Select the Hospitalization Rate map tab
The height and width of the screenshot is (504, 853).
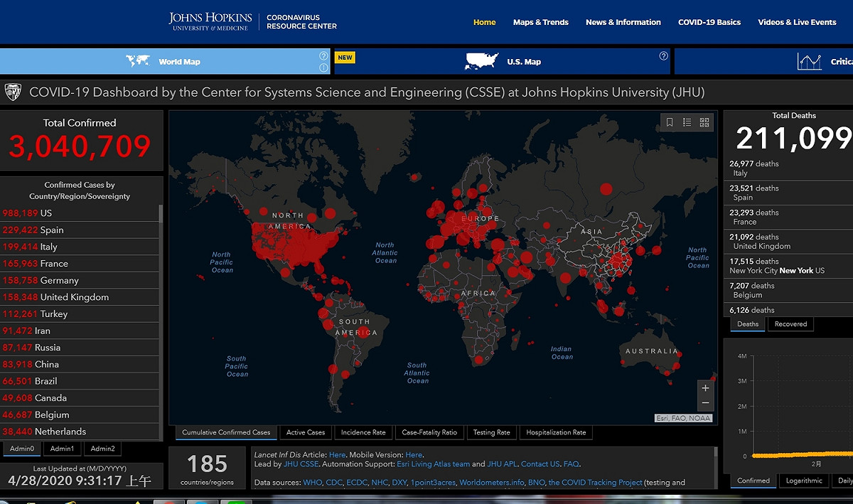tap(556, 432)
